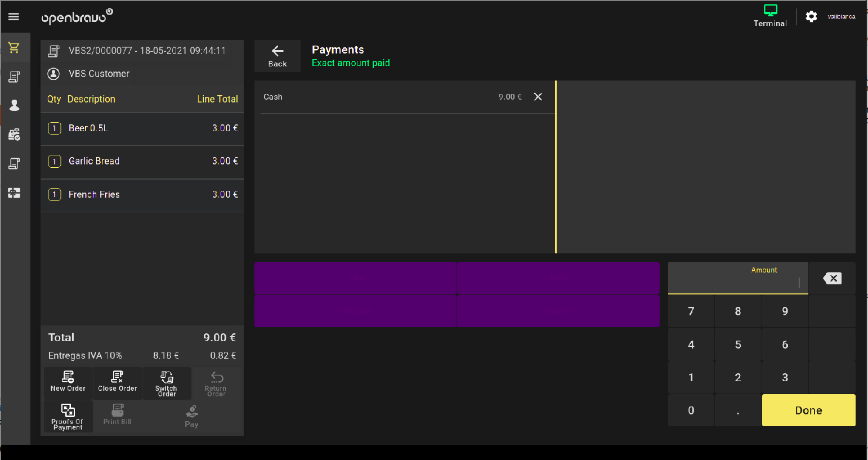The image size is (868, 460).
Task: Start a New Order
Action: pos(68,382)
